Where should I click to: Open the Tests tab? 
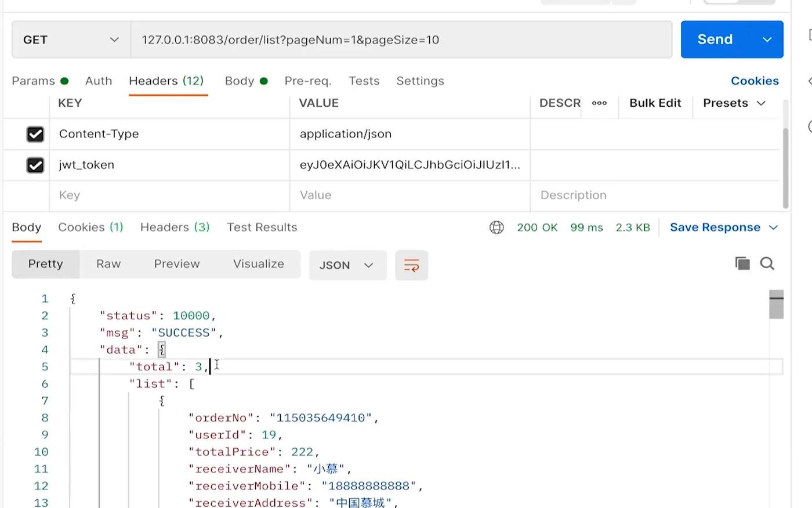click(x=364, y=81)
